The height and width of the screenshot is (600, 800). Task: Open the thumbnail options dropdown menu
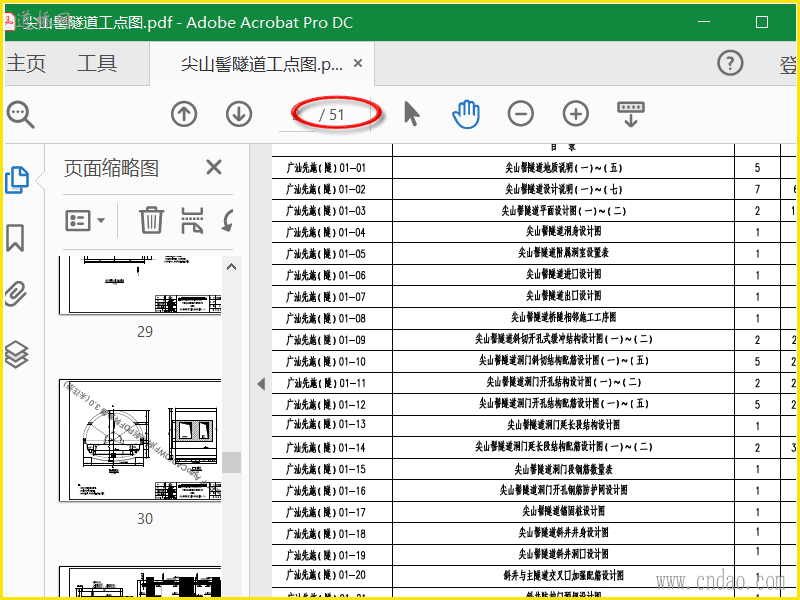click(85, 220)
